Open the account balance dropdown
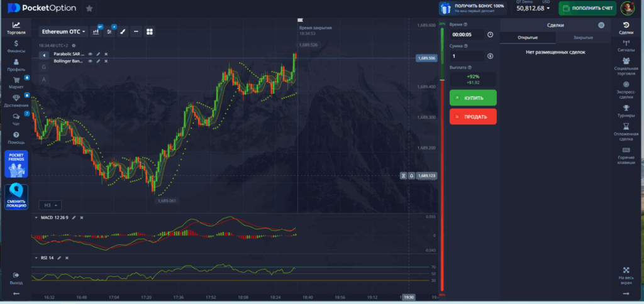This screenshot has height=304, width=644. click(533, 9)
